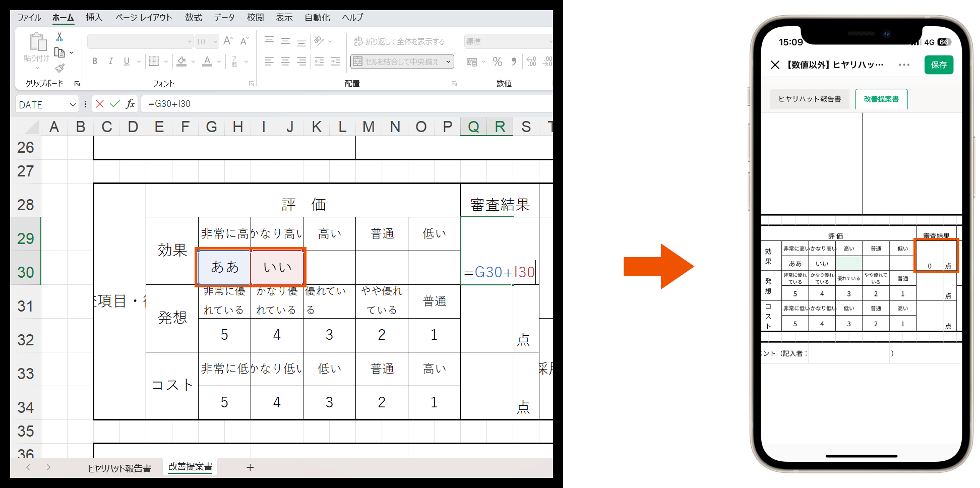Add a new sheet with the plus button
Screen dimensions: 980x488
click(x=251, y=468)
